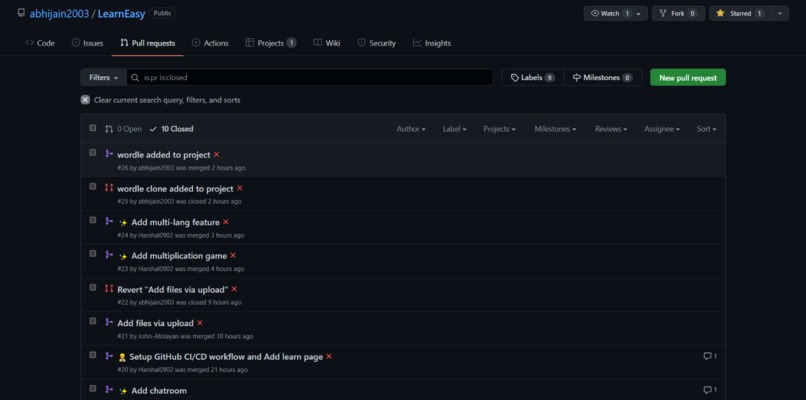Check the Revert Add files via upload PR
Viewport: 806px width, 400px height.
tap(93, 287)
